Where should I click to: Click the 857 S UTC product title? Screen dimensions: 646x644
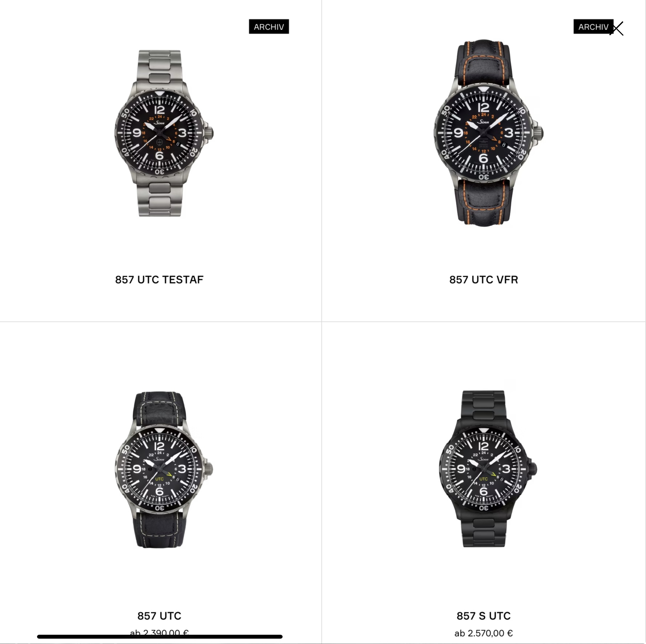(484, 616)
